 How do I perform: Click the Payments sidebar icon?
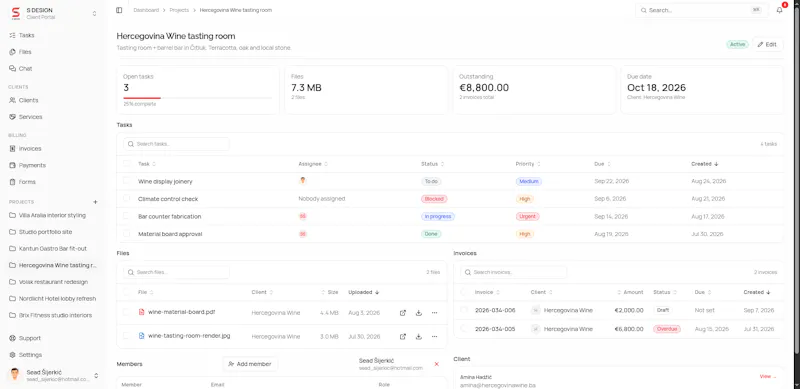[12, 165]
